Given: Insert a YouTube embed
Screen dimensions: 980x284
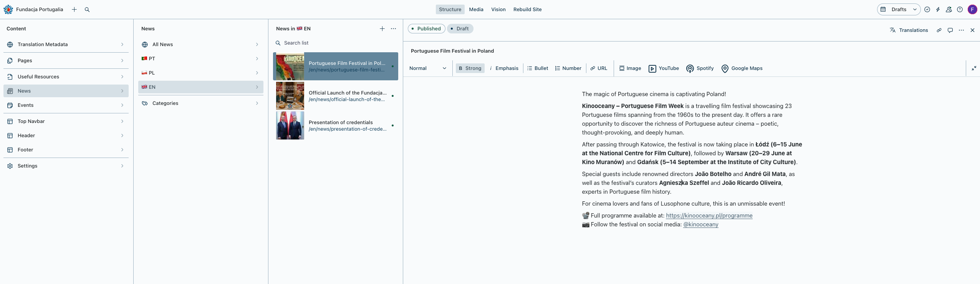Looking at the screenshot, I should [664, 68].
